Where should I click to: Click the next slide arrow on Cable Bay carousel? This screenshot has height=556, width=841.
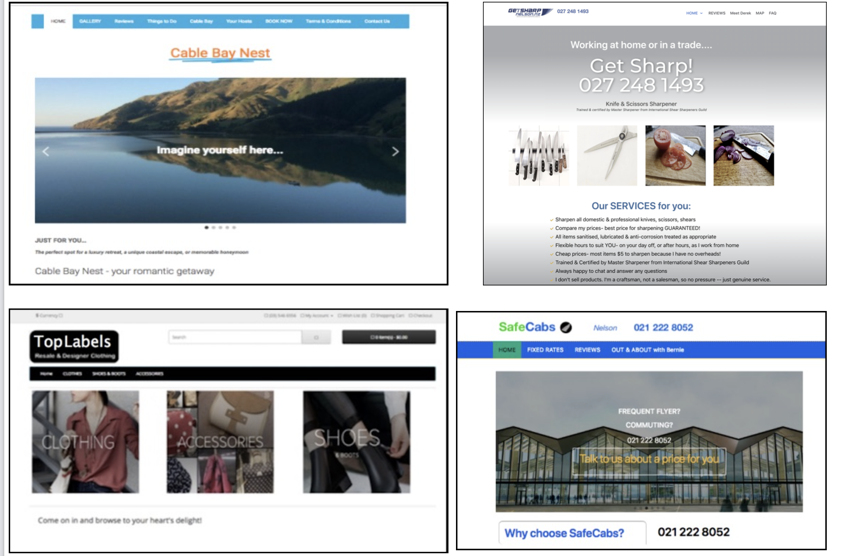(395, 152)
